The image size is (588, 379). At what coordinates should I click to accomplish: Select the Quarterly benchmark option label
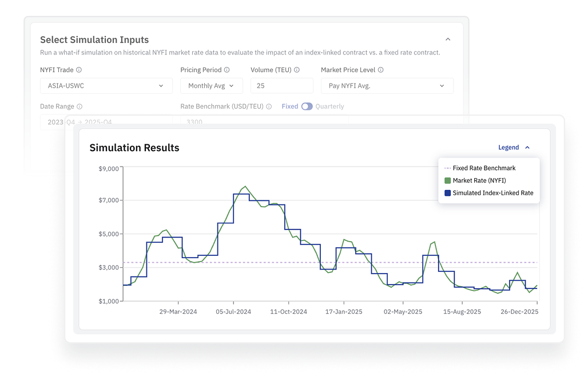pyautogui.click(x=329, y=106)
